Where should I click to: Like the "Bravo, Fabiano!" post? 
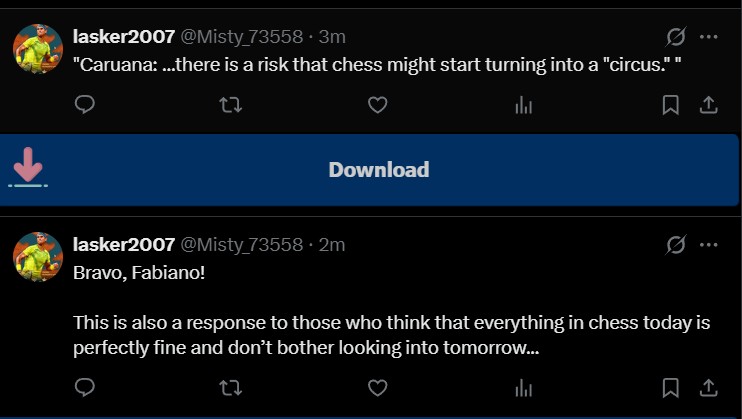(x=377, y=387)
